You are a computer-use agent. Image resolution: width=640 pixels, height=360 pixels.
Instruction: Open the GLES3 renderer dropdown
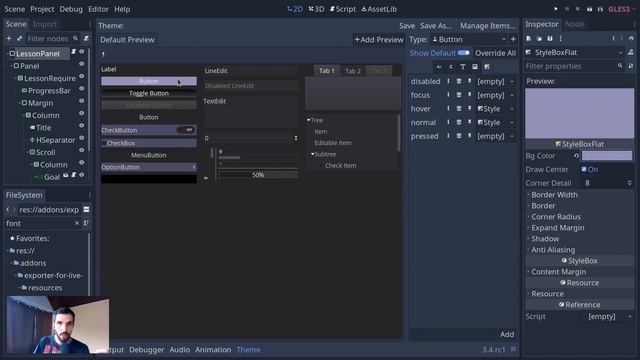tap(621, 9)
